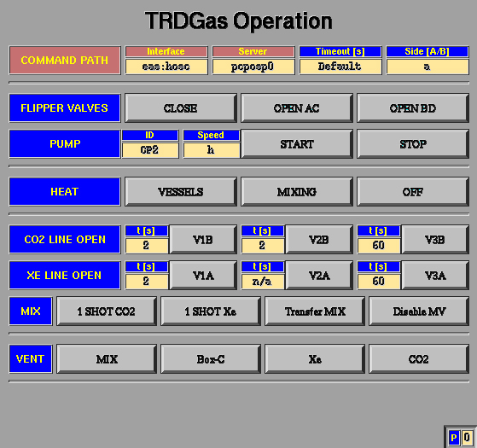Select the Timeout Default field
Viewport: 477px width, 448px height.
tap(340, 67)
